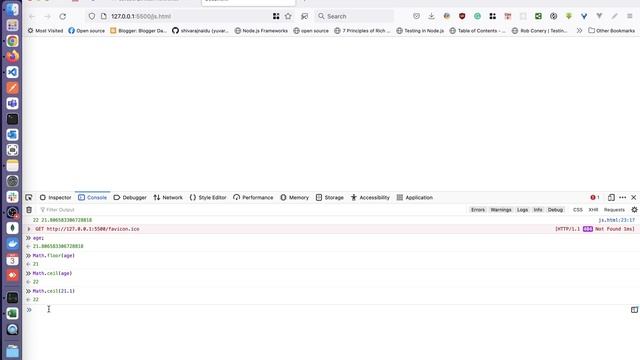Toggle the Debug filter in console

tap(555, 210)
